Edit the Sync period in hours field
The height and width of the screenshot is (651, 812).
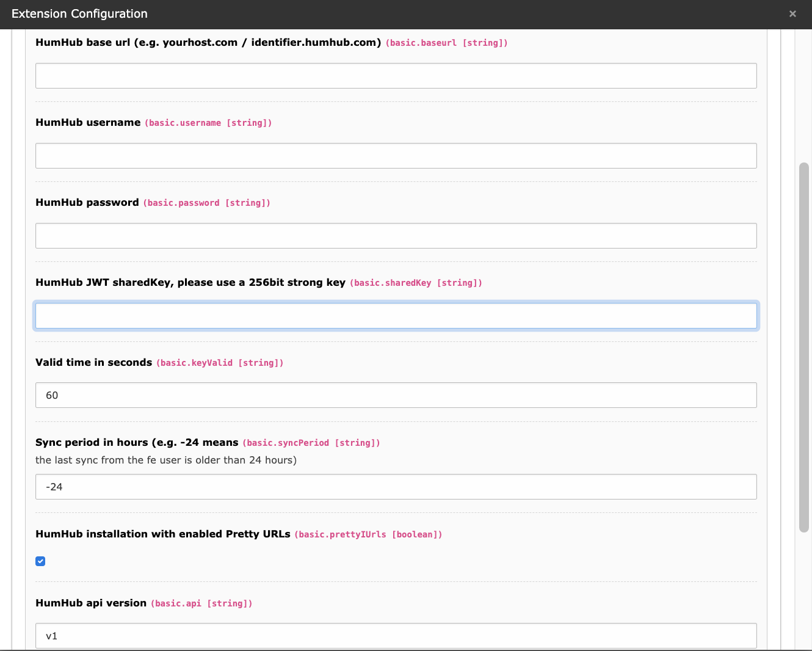tap(396, 487)
